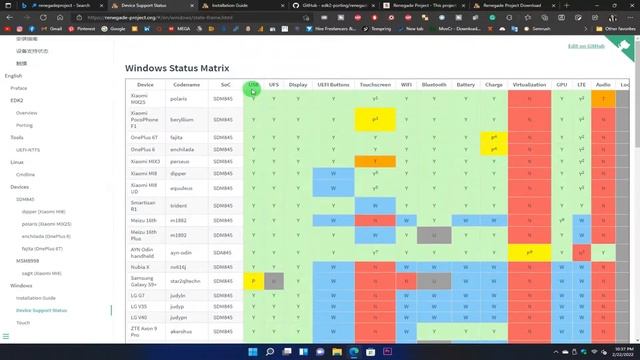
Task: Switch to the Renegade Project Download tab
Action: coord(513,6)
